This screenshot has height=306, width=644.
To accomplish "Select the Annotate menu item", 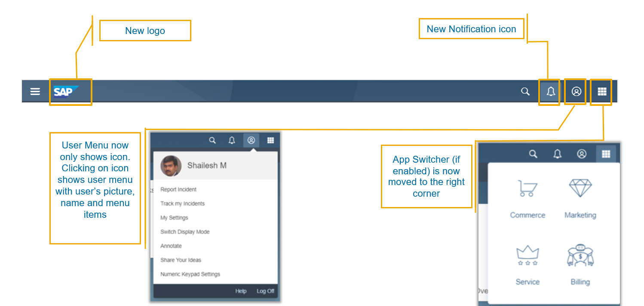I will (x=171, y=246).
